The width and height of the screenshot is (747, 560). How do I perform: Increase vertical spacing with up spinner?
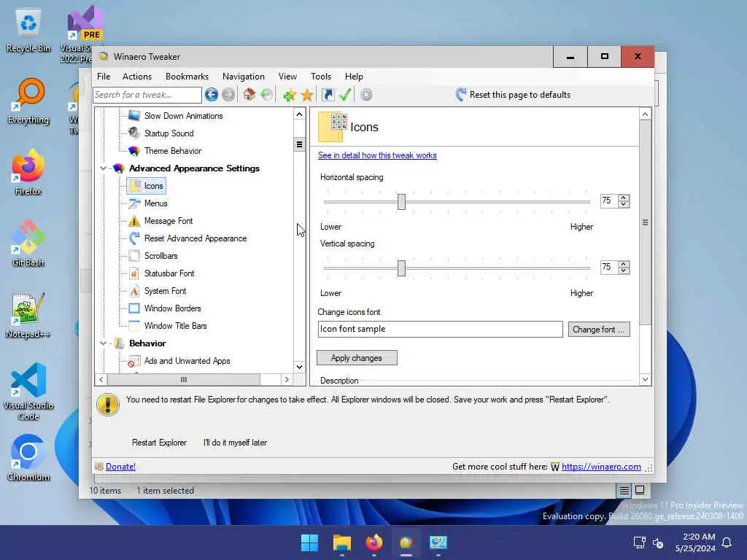pos(624,264)
